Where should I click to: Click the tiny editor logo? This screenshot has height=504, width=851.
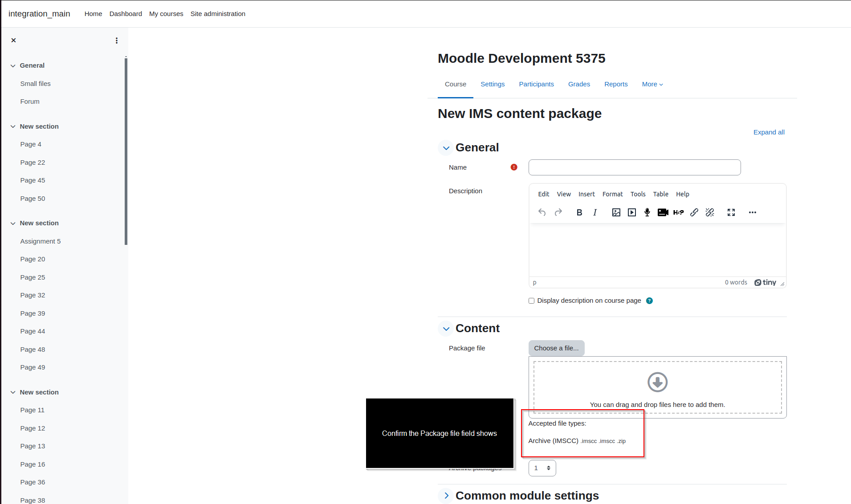(765, 282)
